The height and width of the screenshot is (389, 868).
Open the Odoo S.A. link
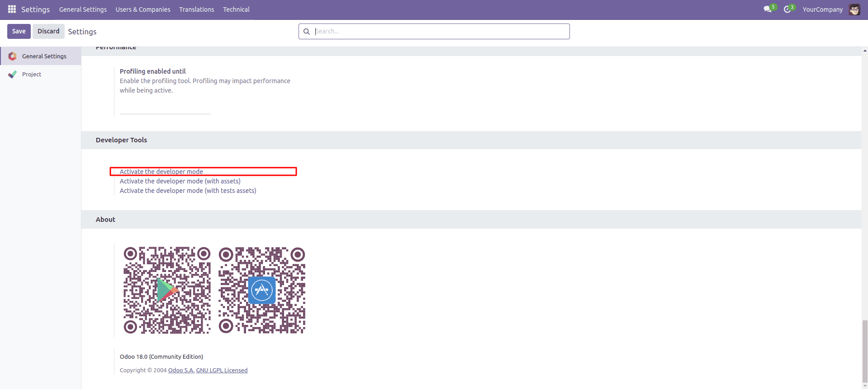click(x=181, y=370)
